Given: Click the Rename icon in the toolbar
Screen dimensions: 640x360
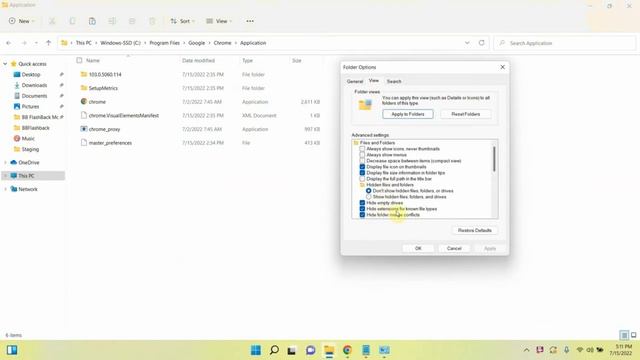Looking at the screenshot, I should pos(112,21).
